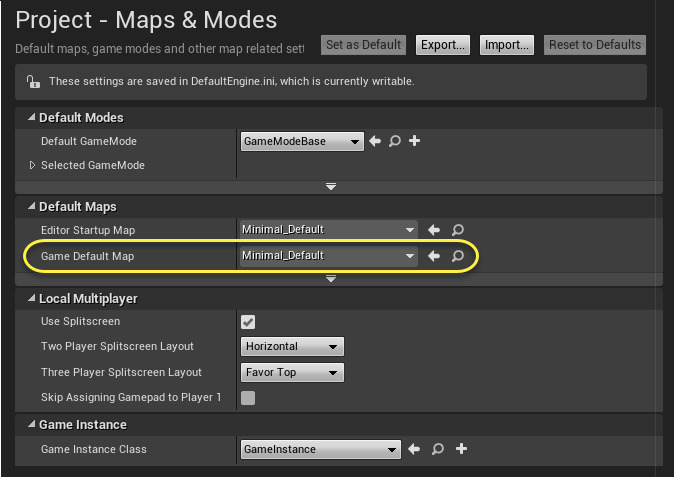Click the DefaultEngine.ini writable notice text
This screenshot has width=674, height=477.
232,81
